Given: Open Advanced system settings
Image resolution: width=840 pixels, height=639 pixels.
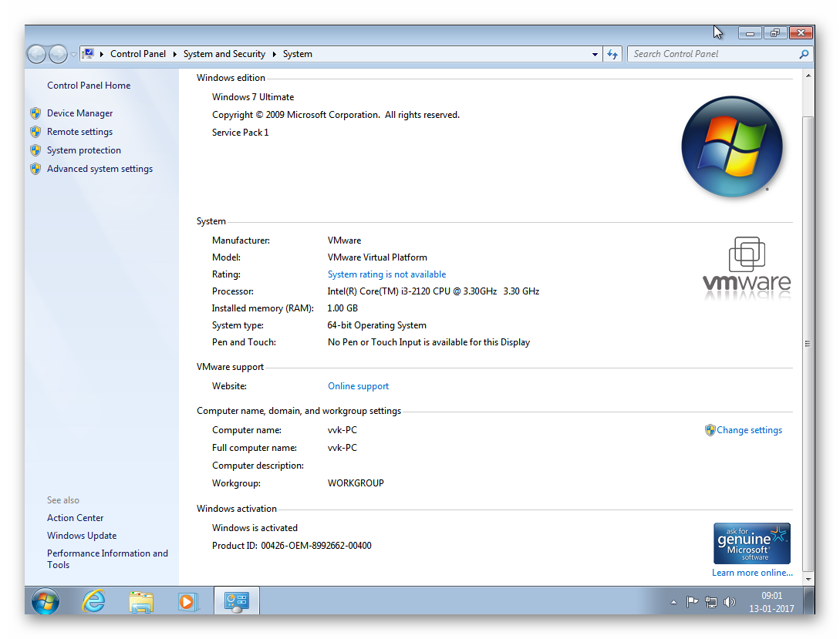Looking at the screenshot, I should (x=100, y=169).
